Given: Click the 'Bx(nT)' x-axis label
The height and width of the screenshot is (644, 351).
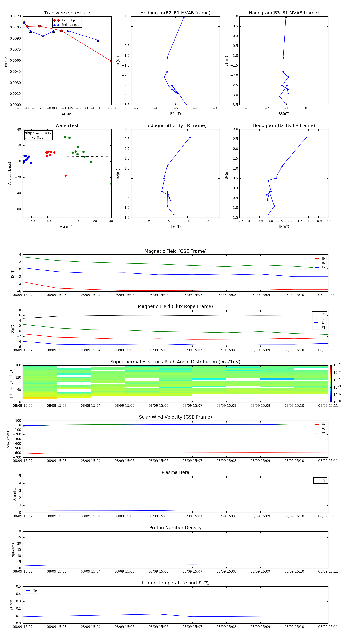Looking at the screenshot, I should (x=284, y=227).
